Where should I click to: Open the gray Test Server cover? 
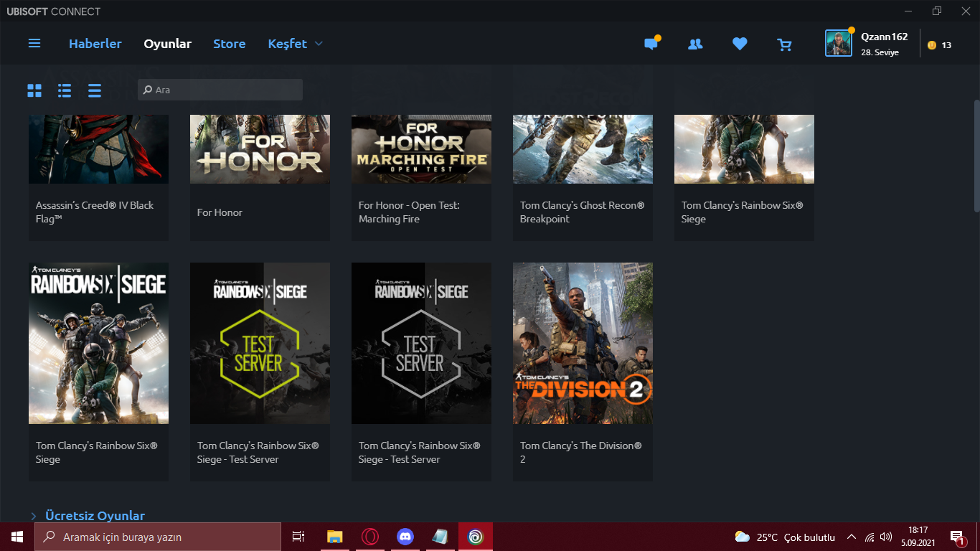(421, 343)
